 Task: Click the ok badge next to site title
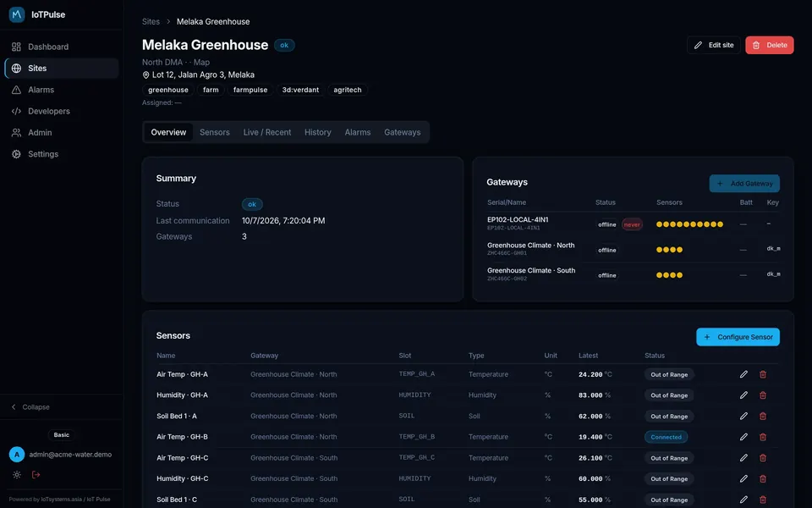[x=284, y=45]
